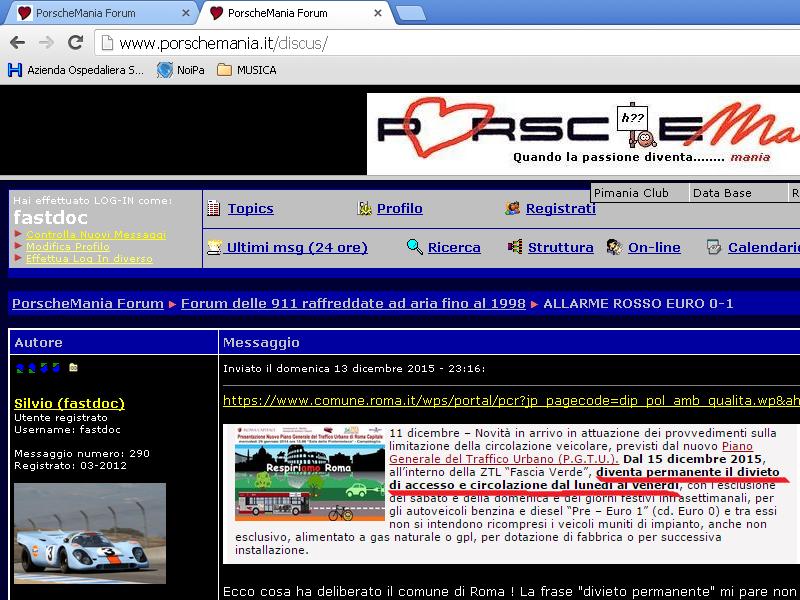Click the address bar URL field

tap(446, 43)
